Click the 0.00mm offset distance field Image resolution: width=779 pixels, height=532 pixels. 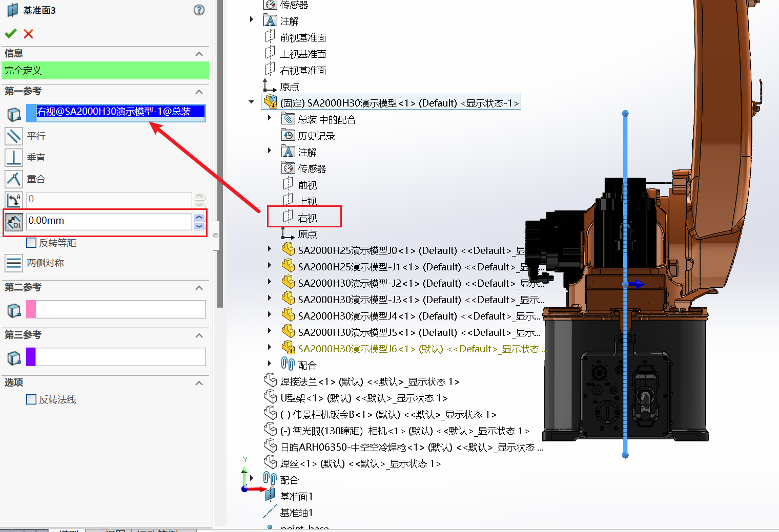tap(109, 221)
